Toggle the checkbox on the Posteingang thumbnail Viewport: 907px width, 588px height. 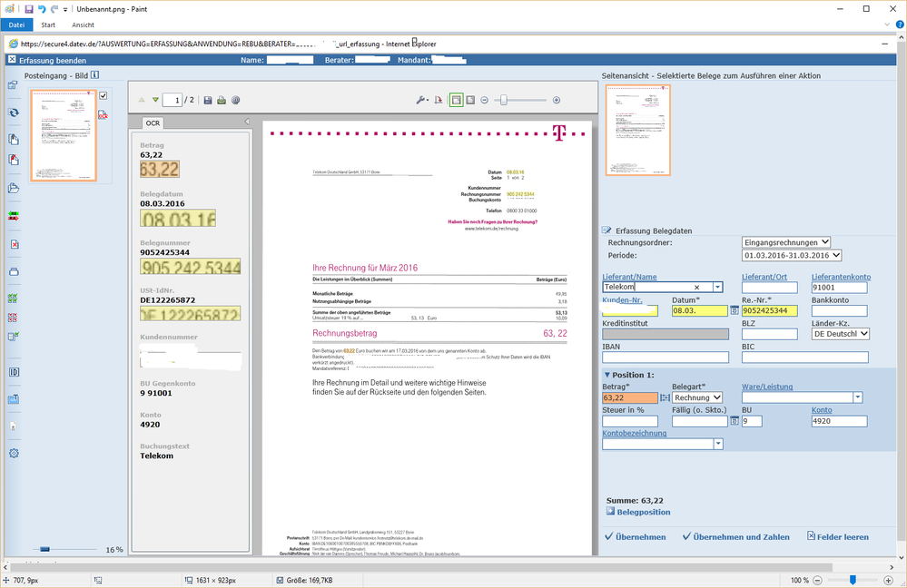pos(104,95)
